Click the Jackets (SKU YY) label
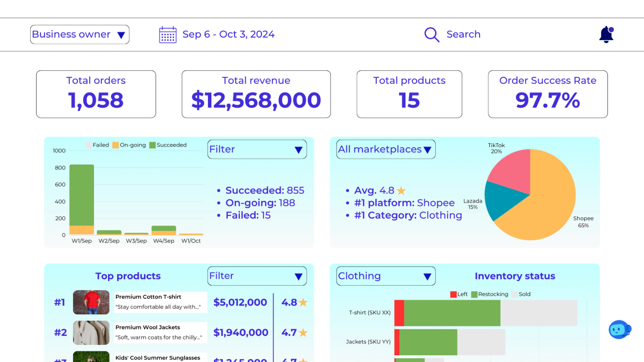 pyautogui.click(x=368, y=342)
